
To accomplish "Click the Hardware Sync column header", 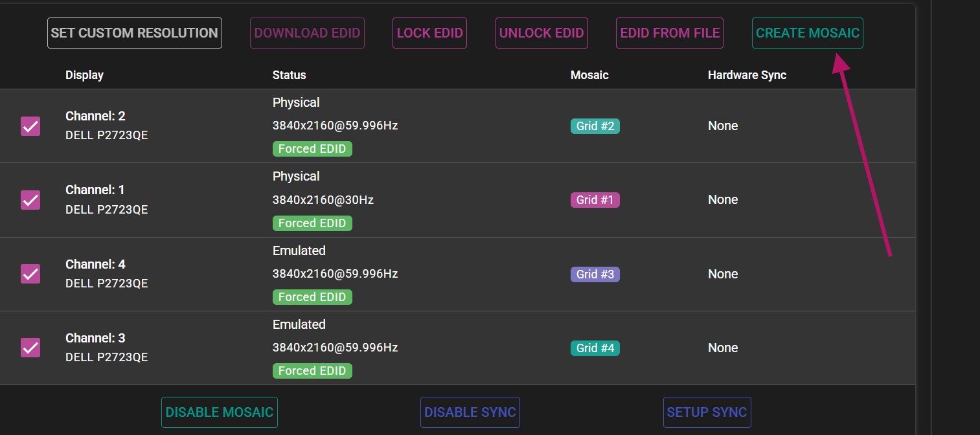I will point(747,75).
